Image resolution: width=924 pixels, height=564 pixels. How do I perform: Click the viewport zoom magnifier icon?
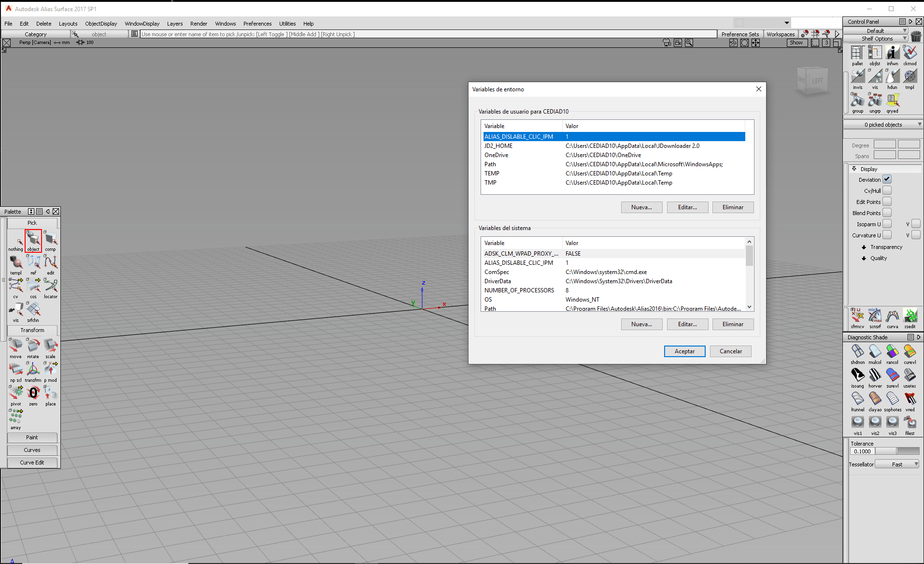coord(689,43)
